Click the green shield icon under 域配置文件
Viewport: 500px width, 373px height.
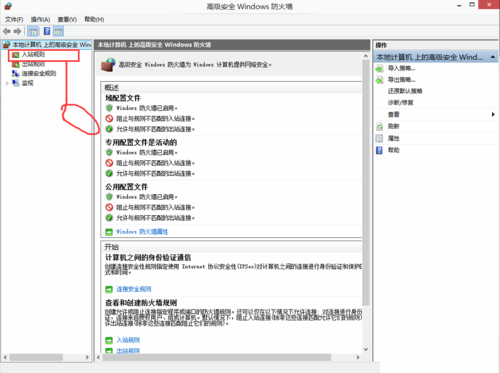pyautogui.click(x=109, y=108)
